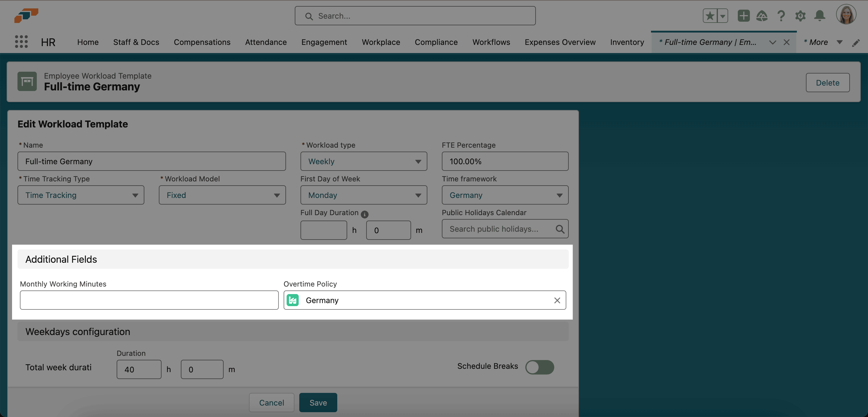Open the Workload type dropdown

pyautogui.click(x=363, y=161)
